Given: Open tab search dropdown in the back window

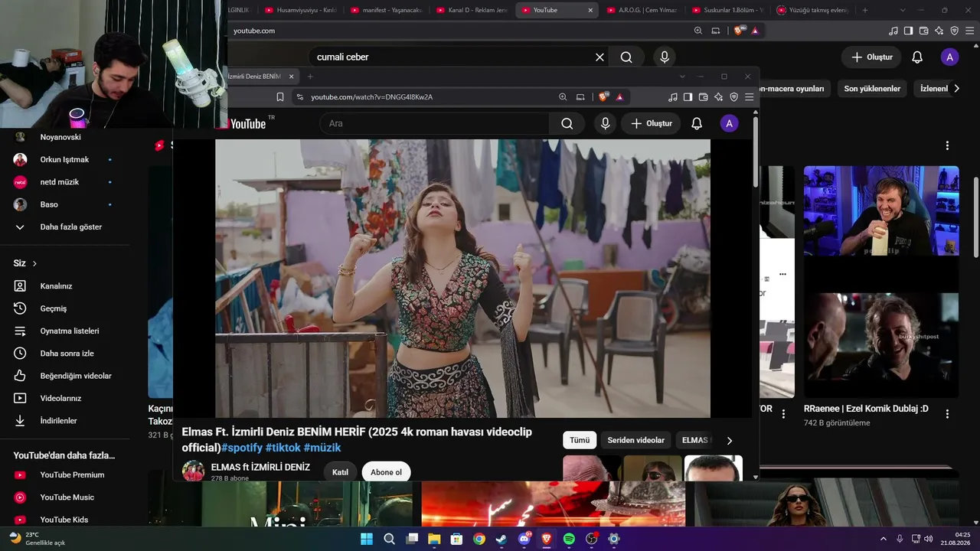Looking at the screenshot, I should pyautogui.click(x=903, y=10).
